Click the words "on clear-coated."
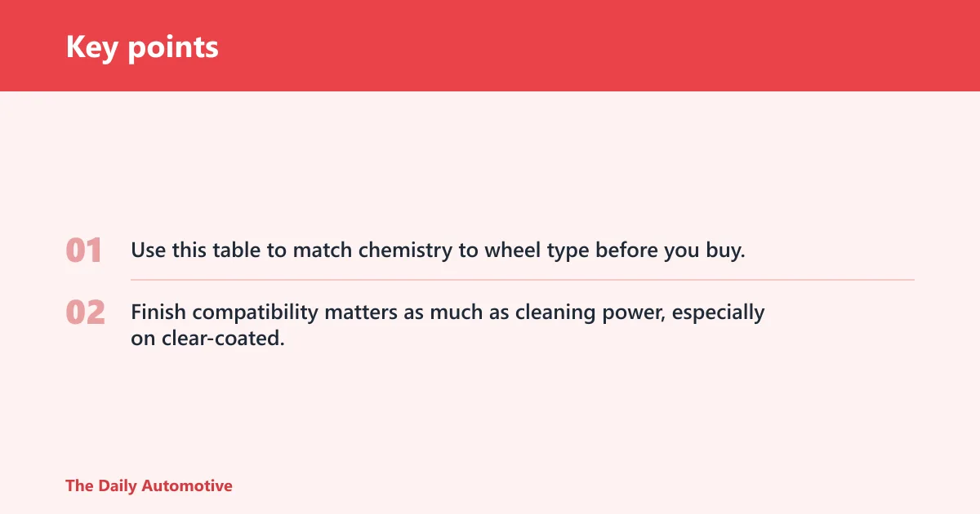This screenshot has height=514, width=980. (x=207, y=338)
